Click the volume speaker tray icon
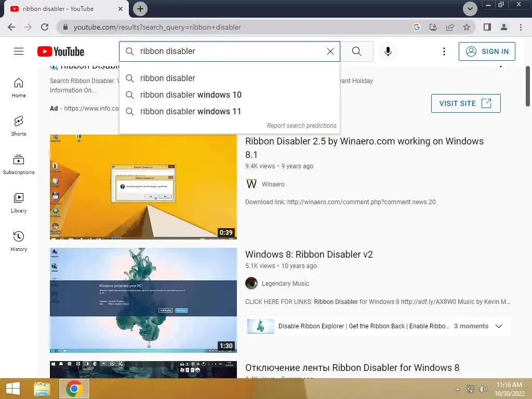 click(x=483, y=389)
